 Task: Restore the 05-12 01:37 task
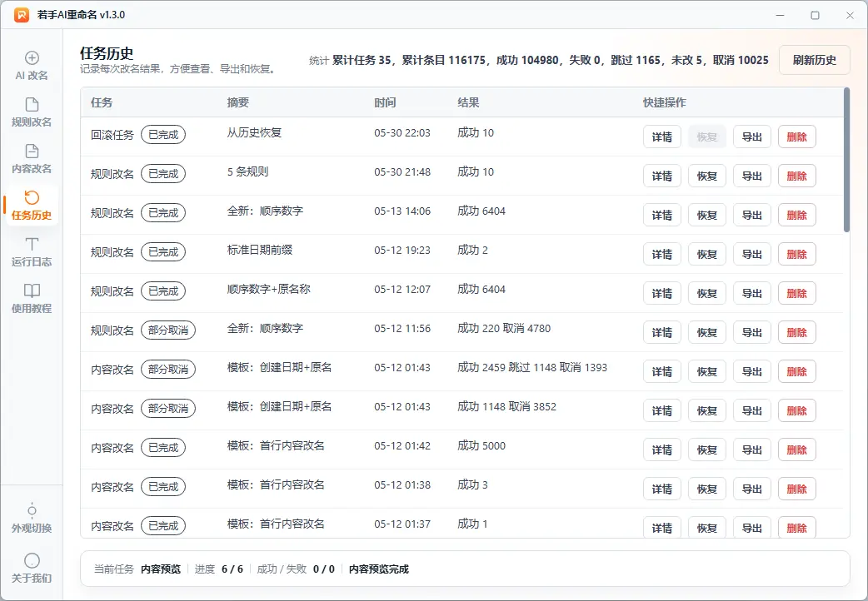[x=707, y=528]
